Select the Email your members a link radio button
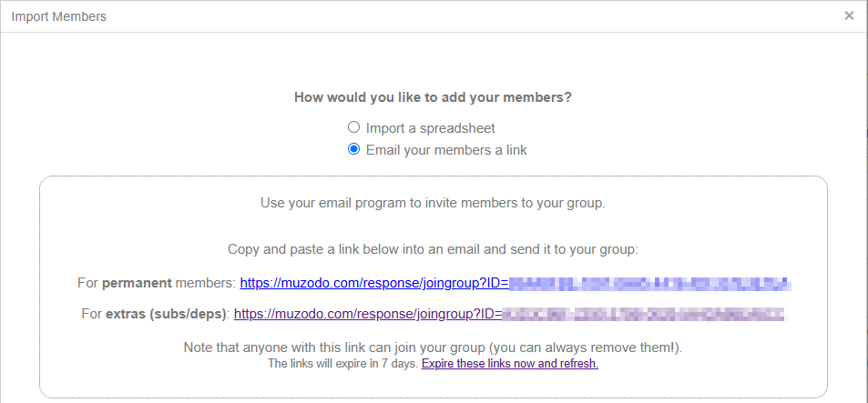This screenshot has height=403, width=868. click(x=354, y=149)
